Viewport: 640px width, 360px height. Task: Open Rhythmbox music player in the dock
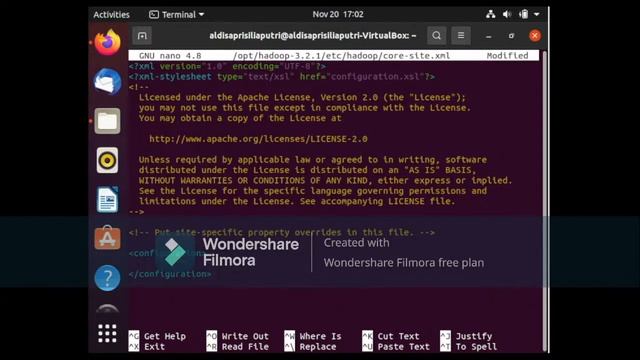tap(107, 160)
